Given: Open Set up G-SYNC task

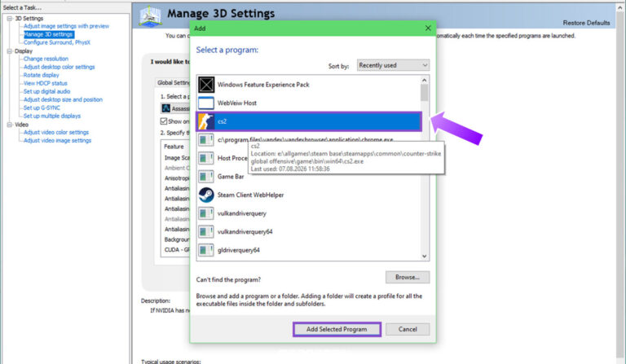Looking at the screenshot, I should 42,107.
